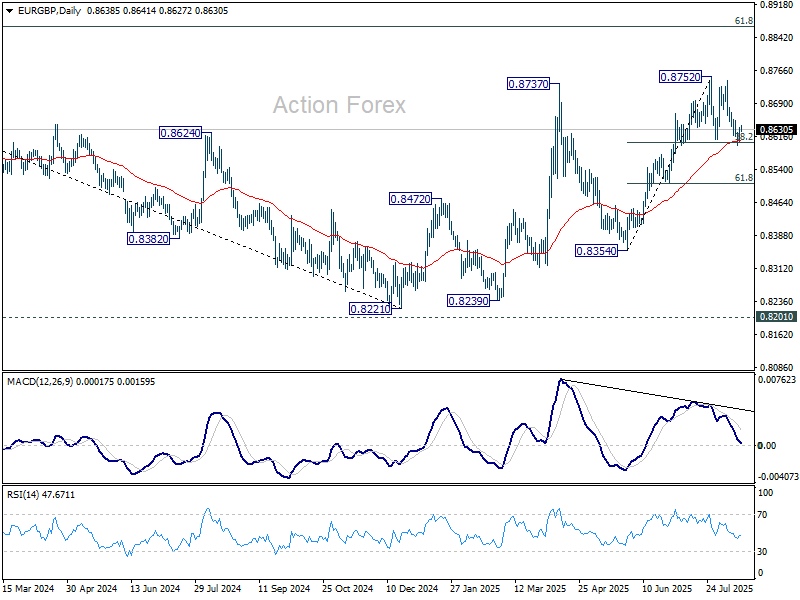Click the lower 61.8 retracement label
The height and width of the screenshot is (600, 800).
[743, 178]
